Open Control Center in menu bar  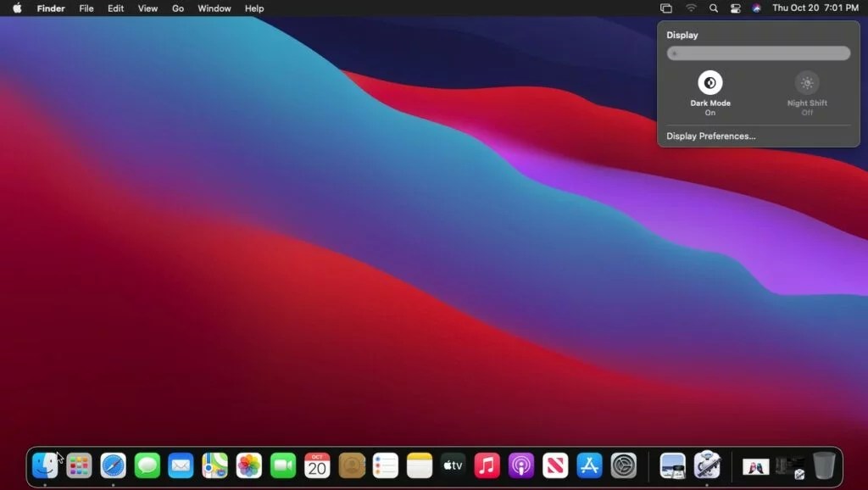coord(735,8)
